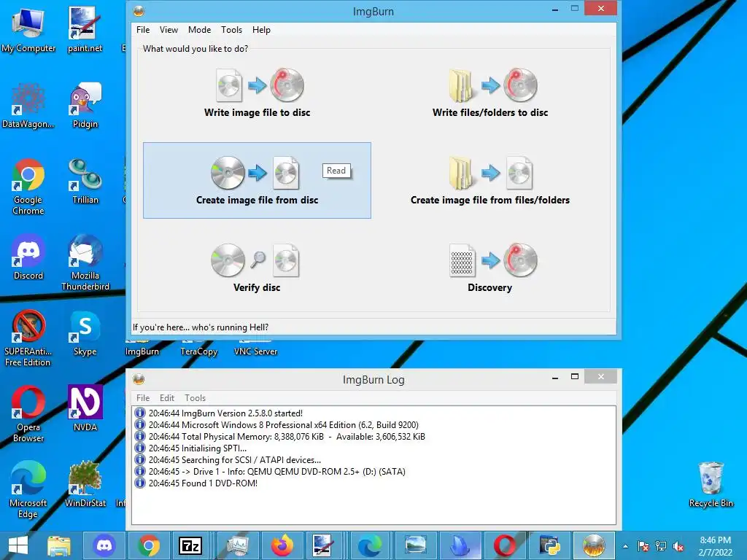Viewport: 747px width, 560px height.
Task: Show hidden system tray icons
Action: [x=625, y=546]
